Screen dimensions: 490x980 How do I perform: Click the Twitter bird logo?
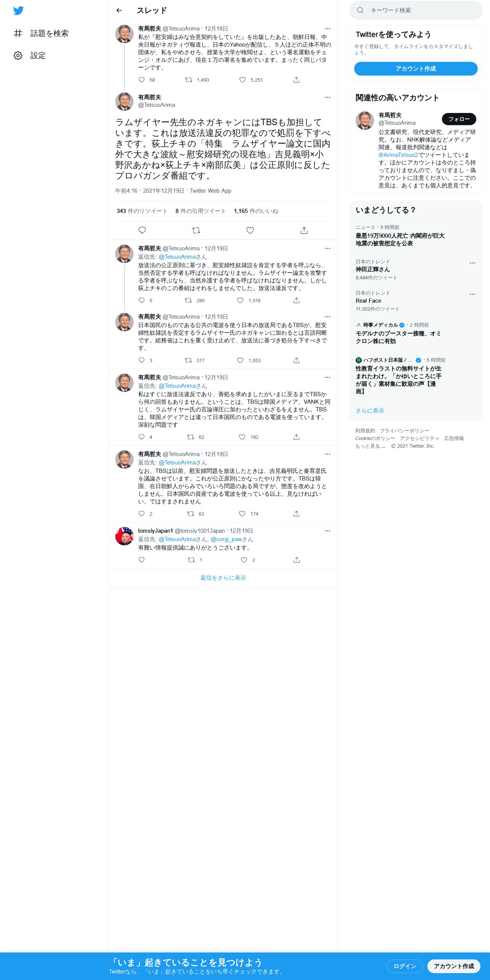18,10
